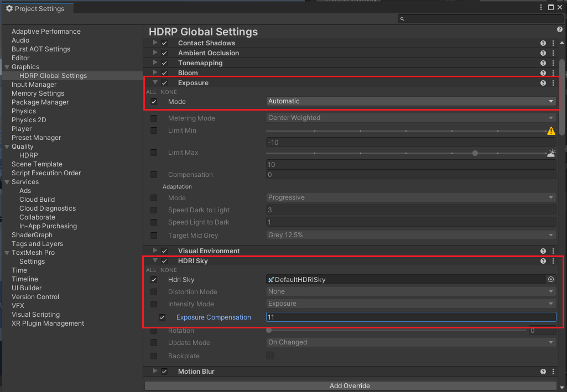Image resolution: width=567 pixels, height=392 pixels.
Task: Open help for Tonemapping override
Action: pyautogui.click(x=543, y=63)
